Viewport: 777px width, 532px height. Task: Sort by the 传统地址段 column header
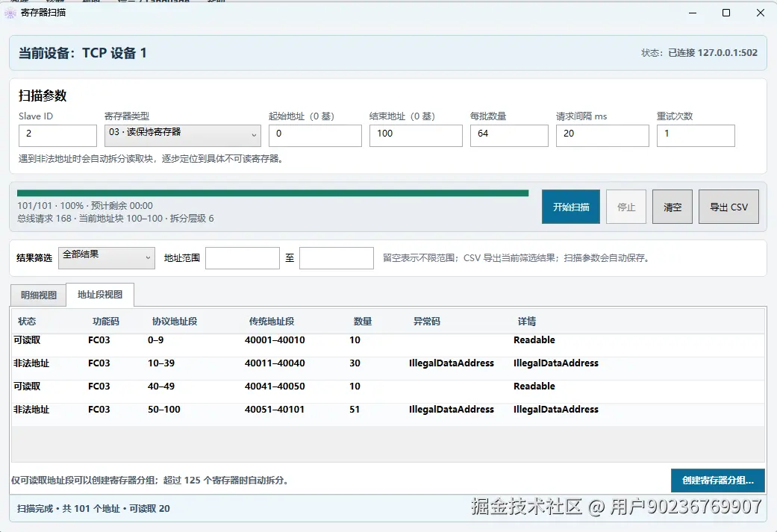(272, 322)
